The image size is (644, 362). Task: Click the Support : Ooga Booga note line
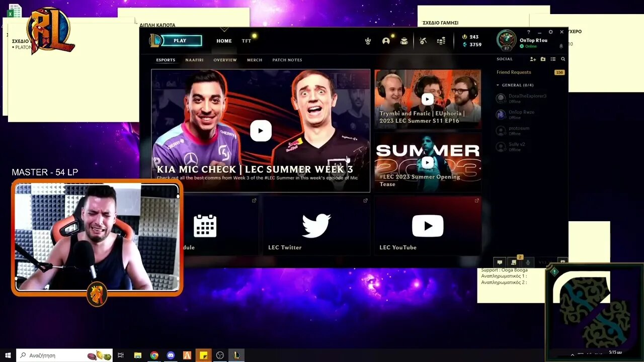(x=504, y=270)
